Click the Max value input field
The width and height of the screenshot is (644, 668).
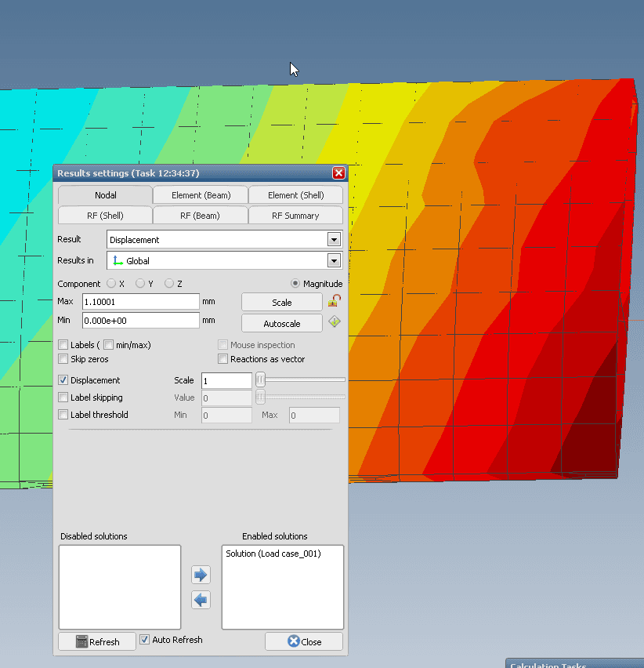(140, 302)
